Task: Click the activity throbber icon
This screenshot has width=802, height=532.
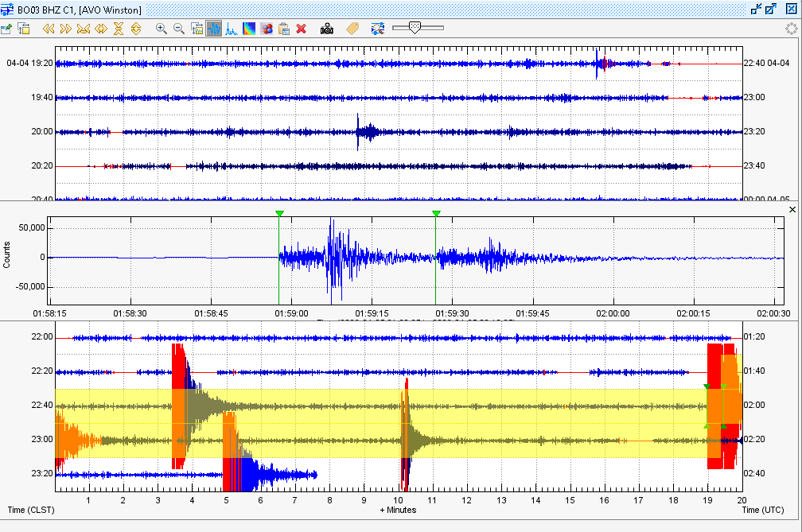Action: (791, 29)
